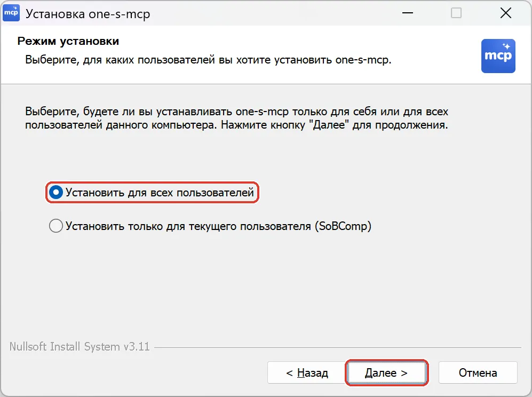Click the "Режим установки" heading
532x397 pixels.
68,41
